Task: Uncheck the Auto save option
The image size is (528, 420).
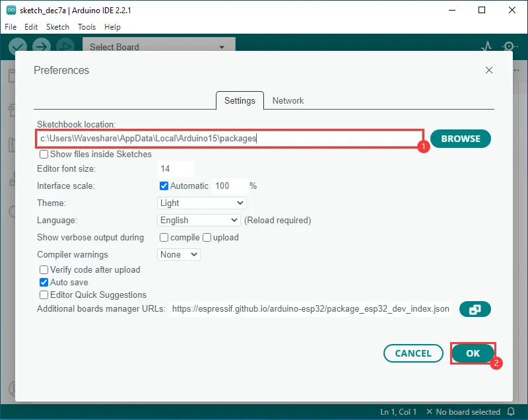Action: 44,283
